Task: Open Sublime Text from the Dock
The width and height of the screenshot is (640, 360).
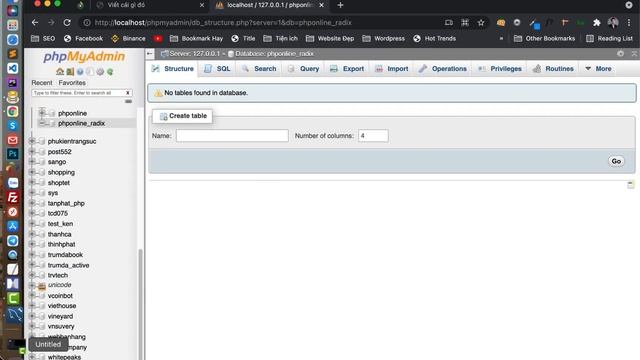Action: point(13,54)
